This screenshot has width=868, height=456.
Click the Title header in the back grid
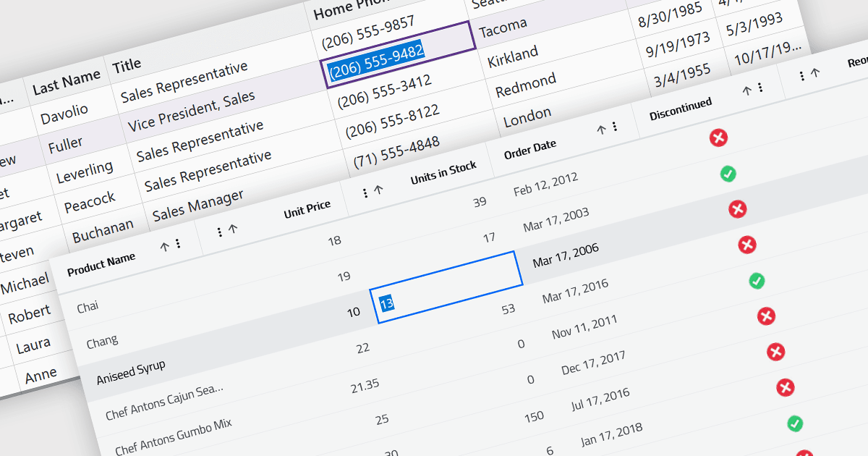coord(127,66)
